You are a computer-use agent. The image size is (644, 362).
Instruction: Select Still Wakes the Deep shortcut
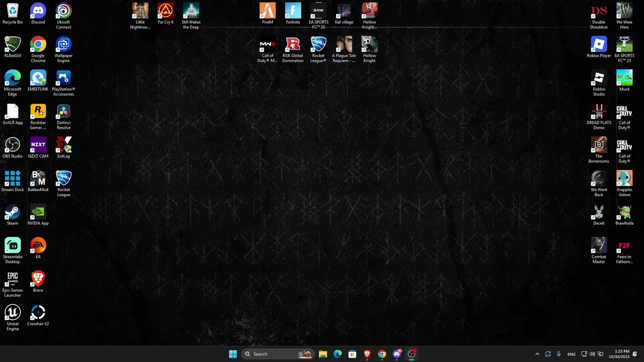[x=191, y=17]
